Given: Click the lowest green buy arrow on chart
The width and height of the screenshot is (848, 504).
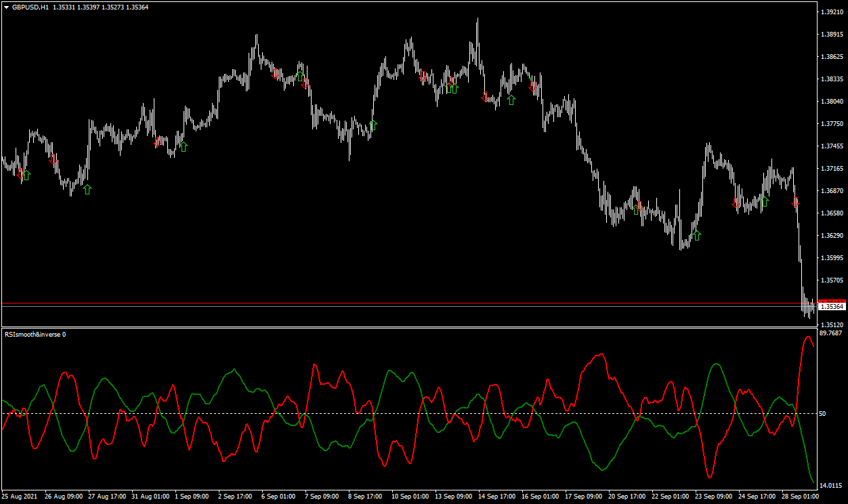Looking at the screenshot, I should coord(696,235).
